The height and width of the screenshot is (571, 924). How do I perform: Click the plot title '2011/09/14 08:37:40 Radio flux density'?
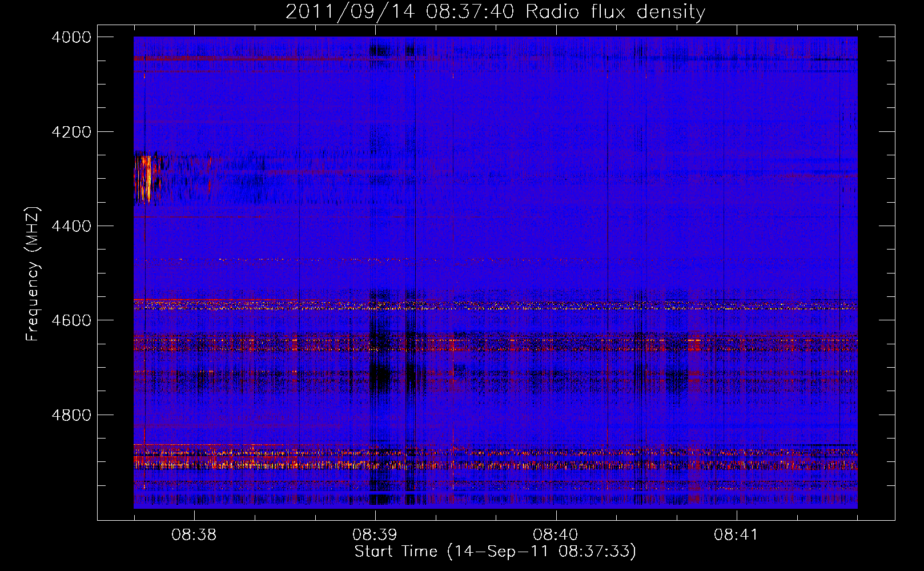click(495, 11)
